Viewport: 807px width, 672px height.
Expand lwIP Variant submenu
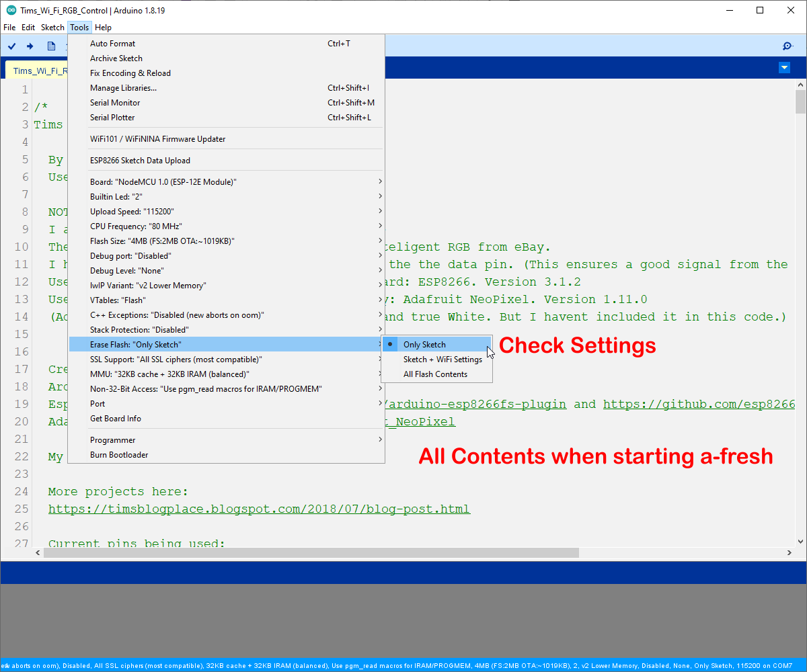coord(227,286)
